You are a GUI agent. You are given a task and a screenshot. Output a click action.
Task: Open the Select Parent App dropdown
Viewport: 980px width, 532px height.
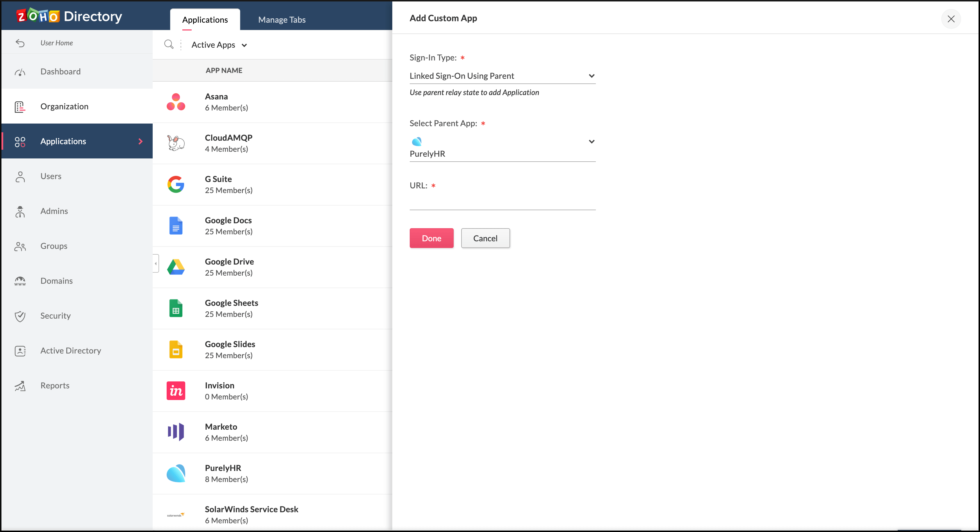[502, 148]
